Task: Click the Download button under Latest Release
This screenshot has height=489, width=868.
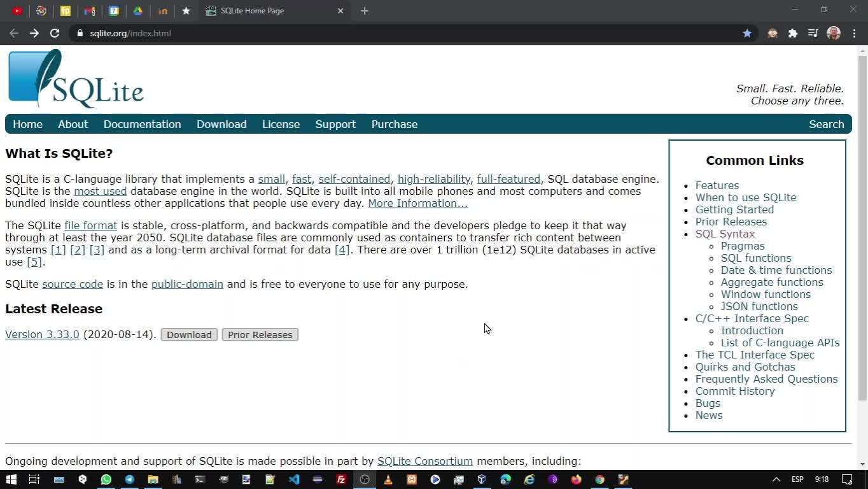Action: pyautogui.click(x=189, y=335)
